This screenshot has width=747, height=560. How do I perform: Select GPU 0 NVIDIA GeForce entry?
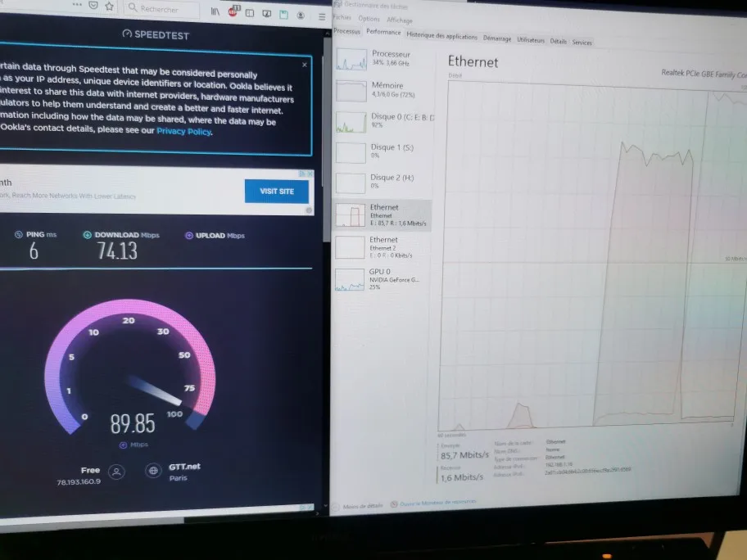pyautogui.click(x=383, y=279)
